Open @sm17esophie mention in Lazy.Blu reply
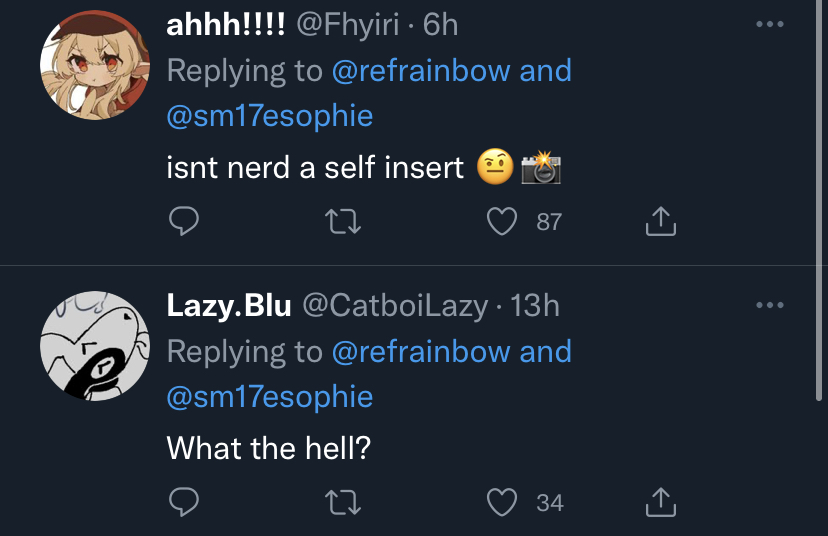Screen dimensions: 828x536 click(x=270, y=397)
